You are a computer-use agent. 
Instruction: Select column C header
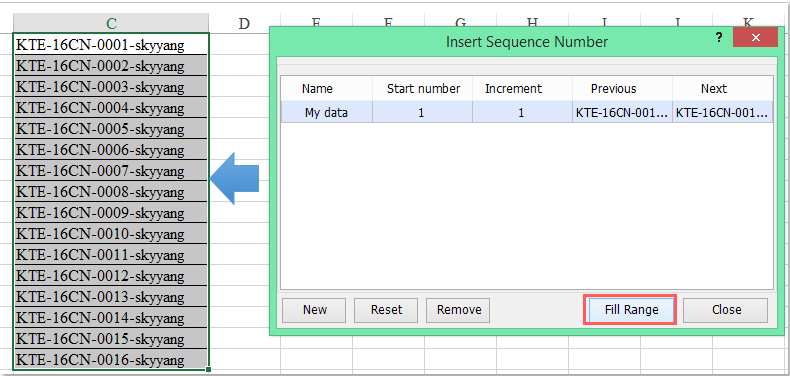[x=111, y=23]
